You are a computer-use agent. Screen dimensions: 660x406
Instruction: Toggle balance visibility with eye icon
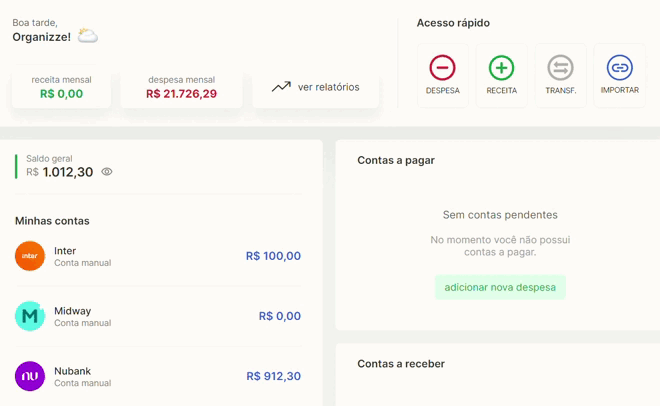(x=107, y=172)
